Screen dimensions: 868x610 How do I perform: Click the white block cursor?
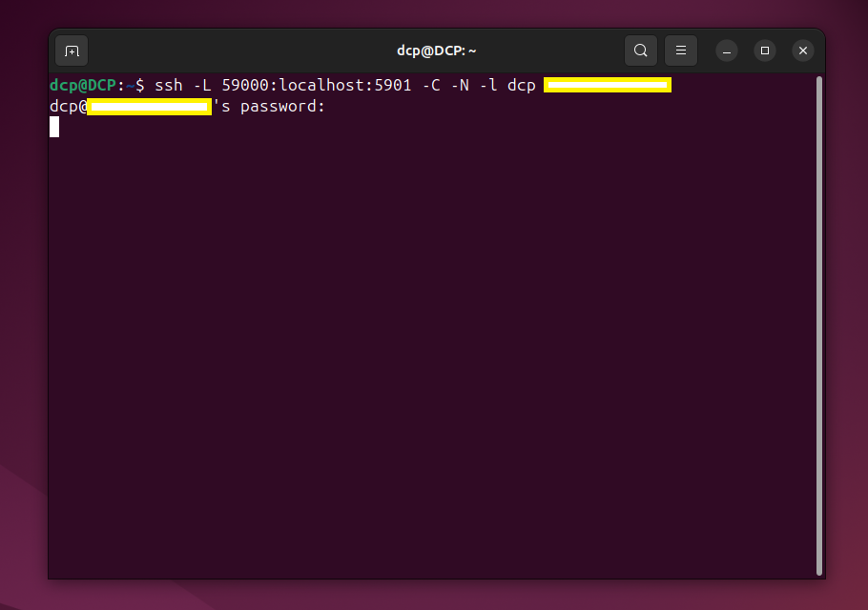[54, 127]
